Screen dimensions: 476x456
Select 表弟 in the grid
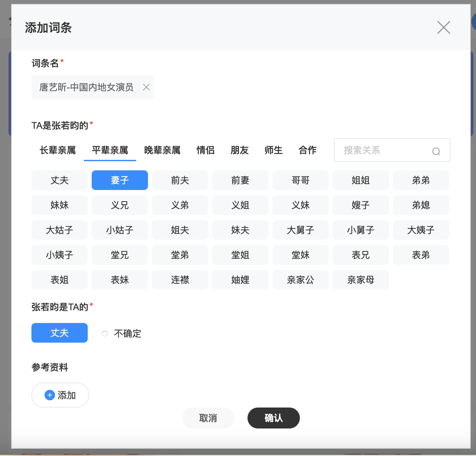click(x=421, y=255)
